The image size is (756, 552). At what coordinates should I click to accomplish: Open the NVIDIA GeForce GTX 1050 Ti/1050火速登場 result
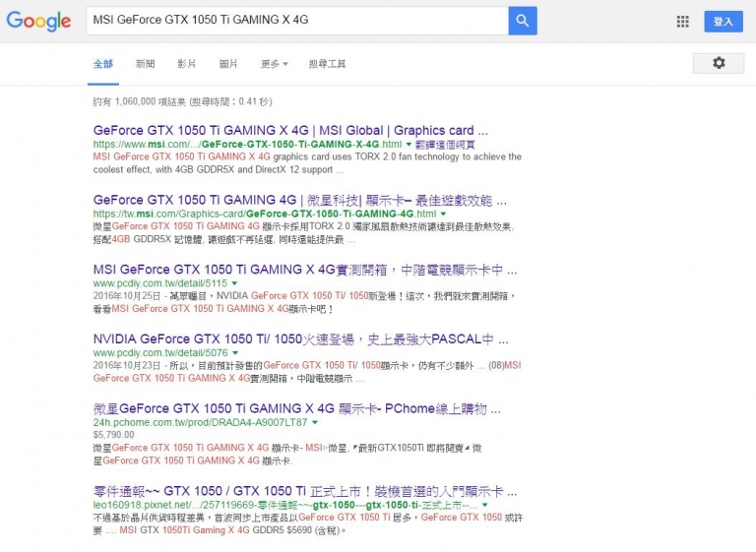tap(301, 339)
